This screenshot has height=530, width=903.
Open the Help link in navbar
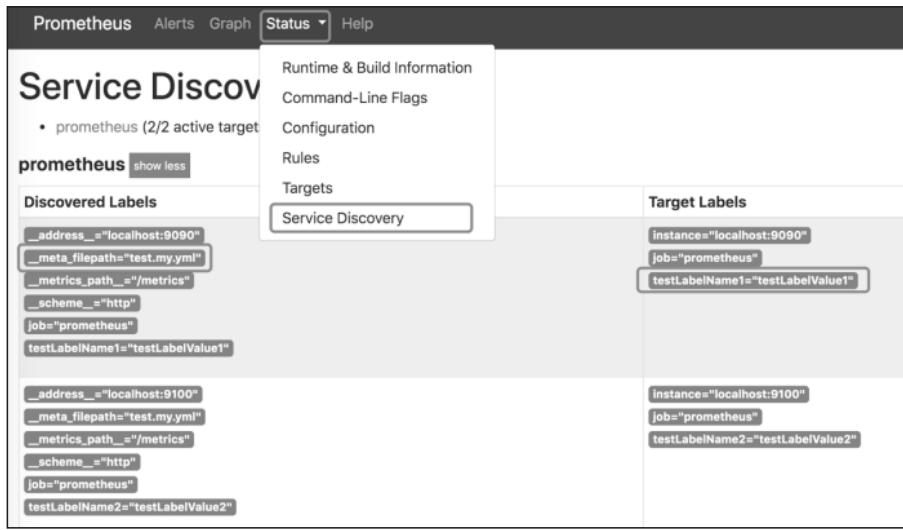pos(357,24)
